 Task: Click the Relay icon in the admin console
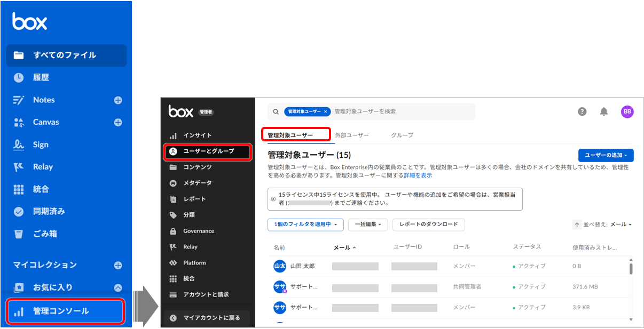pos(173,247)
